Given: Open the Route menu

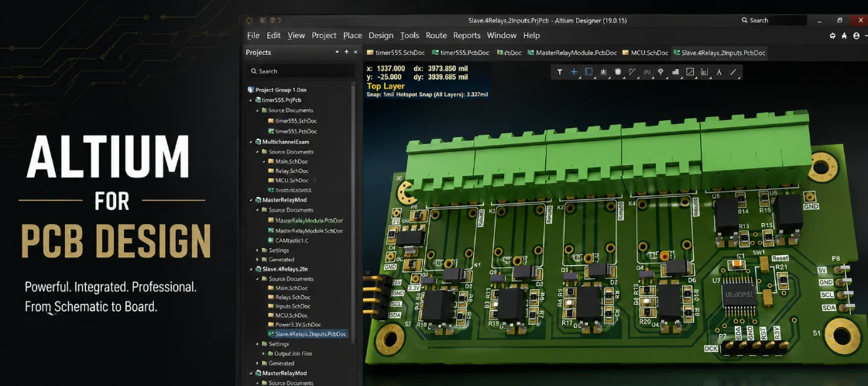Looking at the screenshot, I should [x=436, y=36].
